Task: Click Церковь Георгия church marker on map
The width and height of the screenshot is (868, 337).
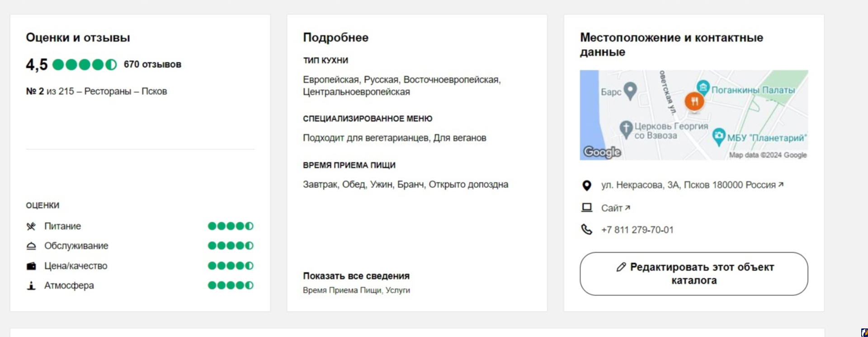Action: (x=626, y=129)
